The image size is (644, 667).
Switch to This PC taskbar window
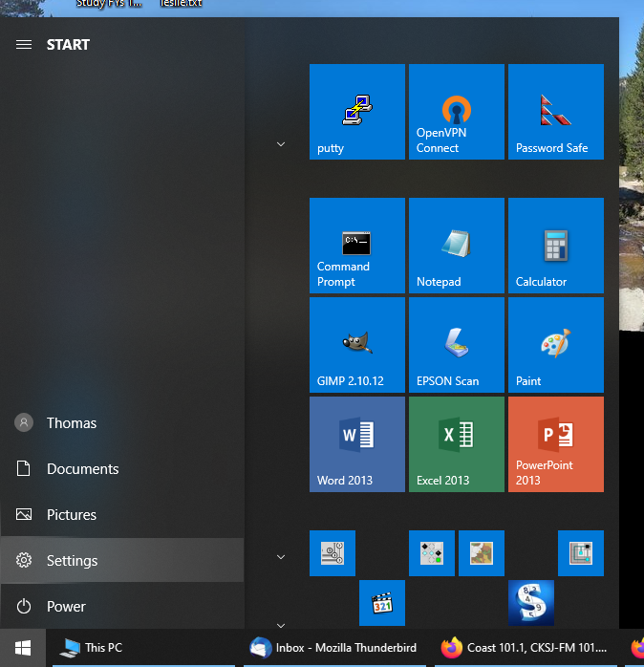(x=143, y=648)
